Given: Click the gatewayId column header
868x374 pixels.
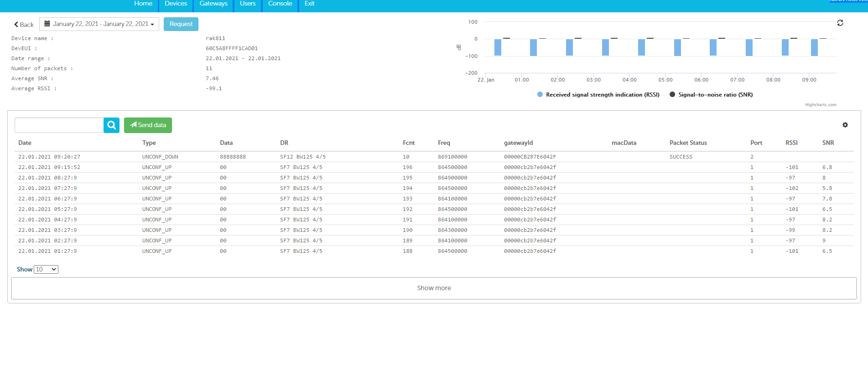Looking at the screenshot, I should click(x=518, y=143).
